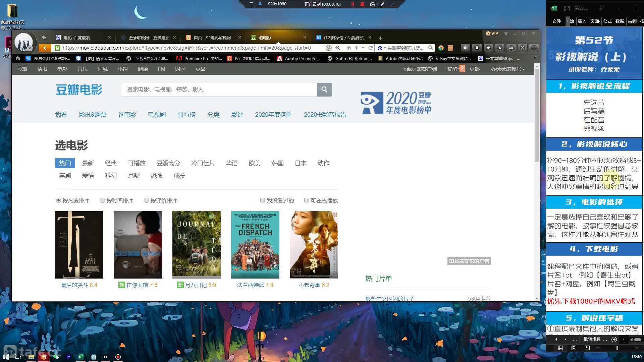Open the 法兰西特派 movie poster
Viewport: 644px width, 362px height.
coord(255,245)
